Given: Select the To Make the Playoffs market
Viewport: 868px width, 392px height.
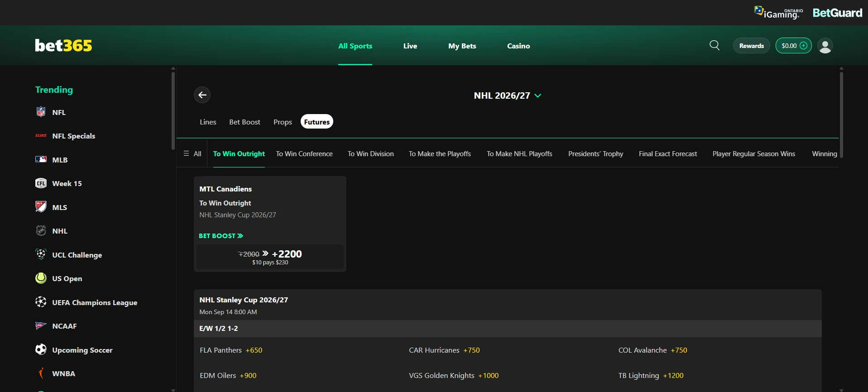Looking at the screenshot, I should (x=440, y=153).
